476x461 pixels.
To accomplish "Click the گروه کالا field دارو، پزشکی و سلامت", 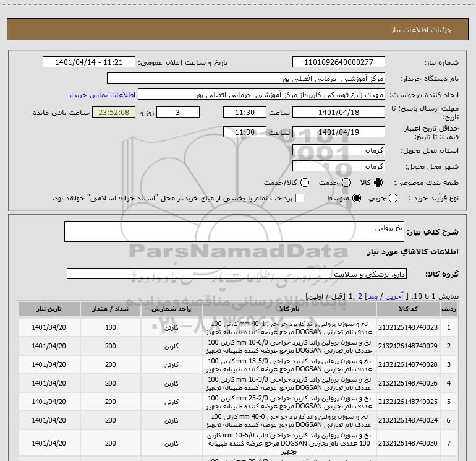I will pos(237,274).
